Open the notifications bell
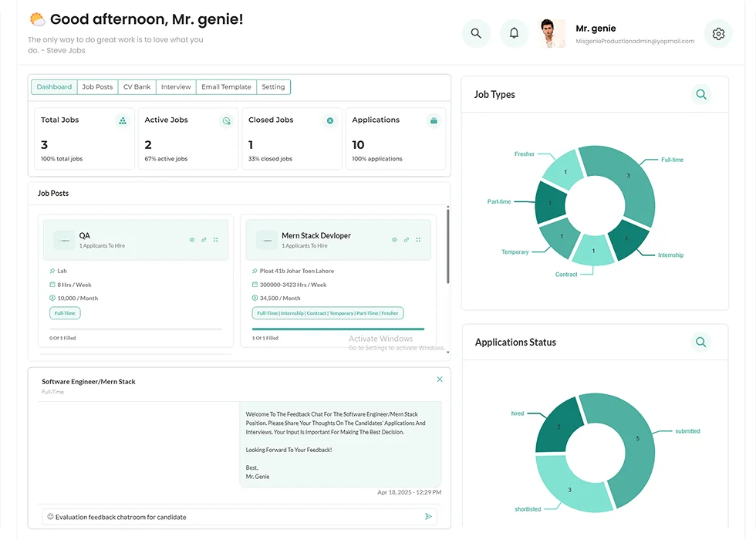This screenshot has width=756, height=540. click(x=514, y=33)
